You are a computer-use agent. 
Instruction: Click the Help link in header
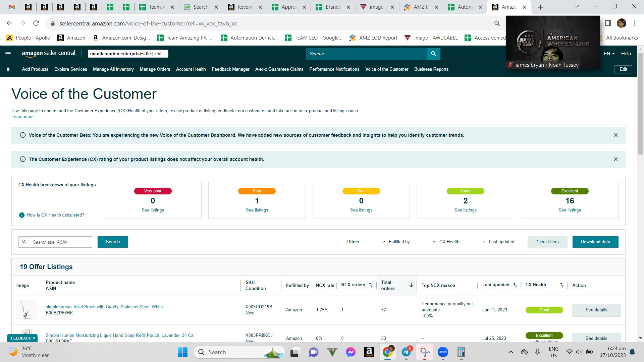626,54
